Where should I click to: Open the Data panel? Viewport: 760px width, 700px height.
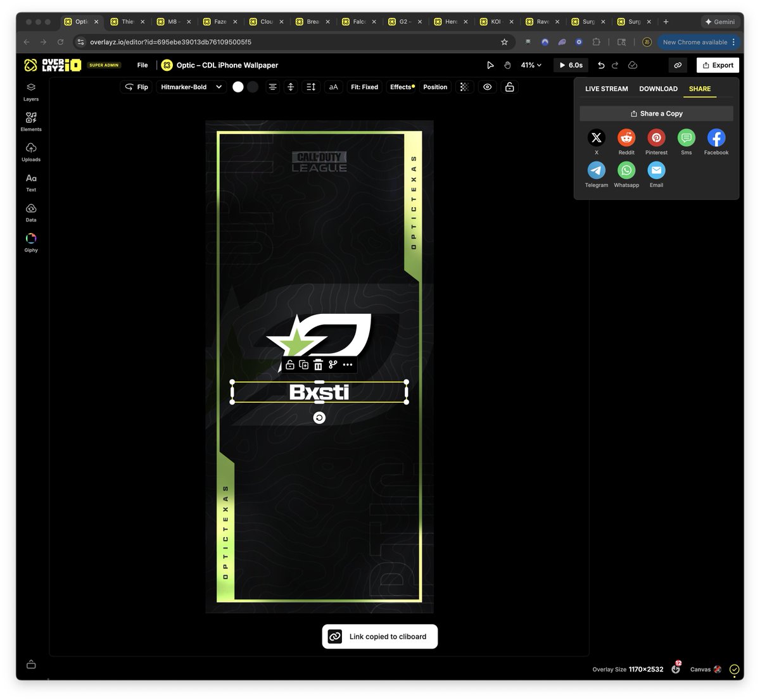(x=31, y=213)
